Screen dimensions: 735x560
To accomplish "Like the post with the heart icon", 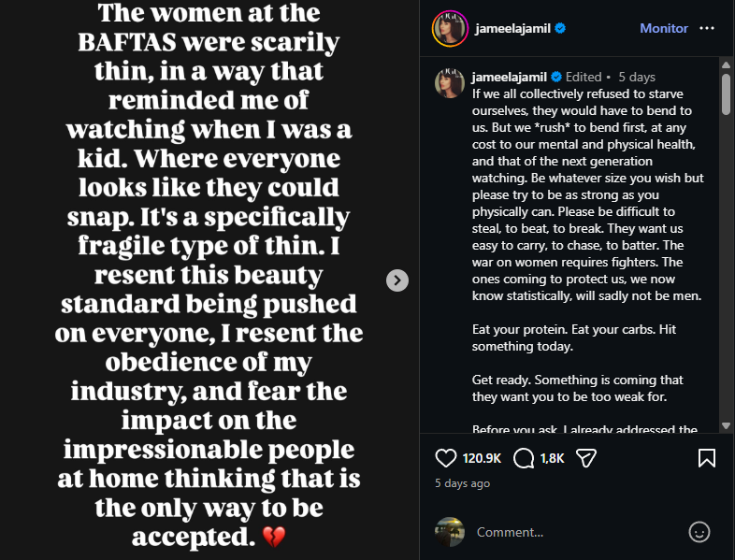I will click(x=447, y=458).
